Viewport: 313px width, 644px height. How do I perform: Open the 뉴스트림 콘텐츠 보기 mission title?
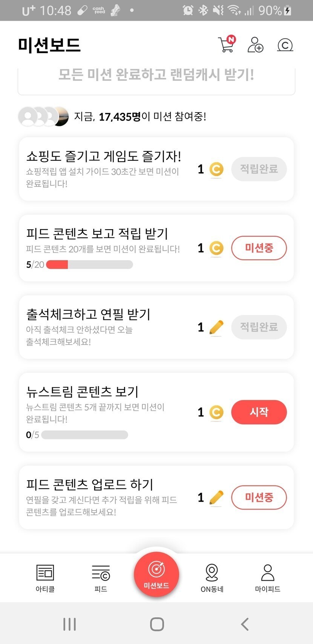click(82, 391)
